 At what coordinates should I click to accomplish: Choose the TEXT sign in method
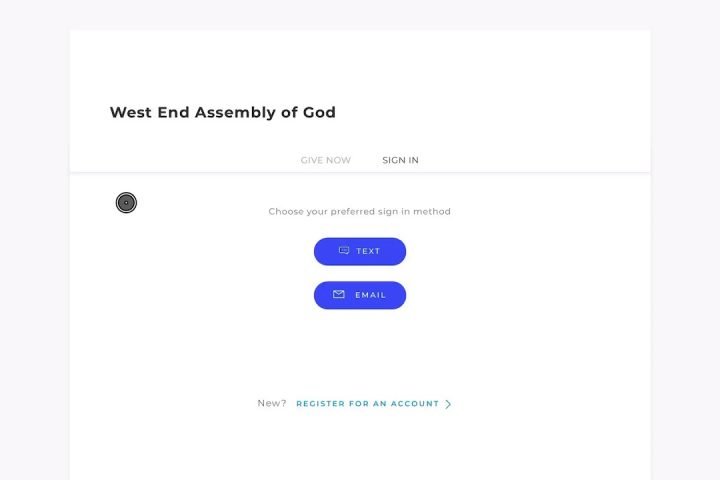[x=360, y=251]
